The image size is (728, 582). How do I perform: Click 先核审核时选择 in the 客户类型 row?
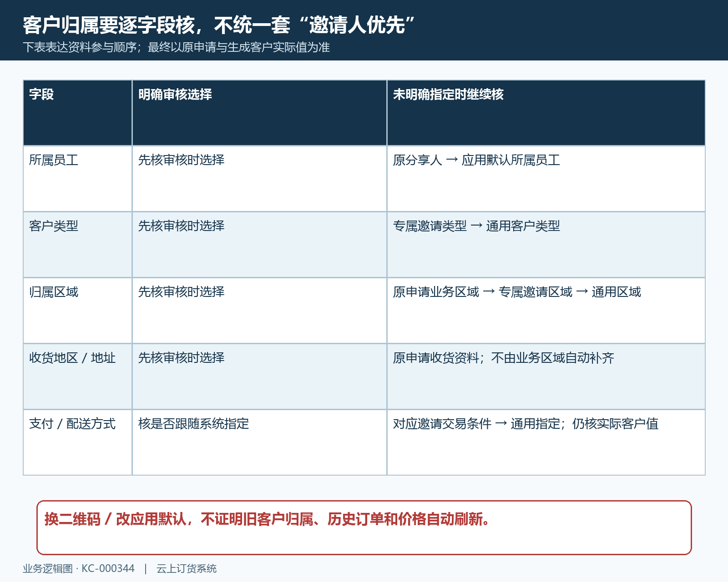pyautogui.click(x=182, y=226)
